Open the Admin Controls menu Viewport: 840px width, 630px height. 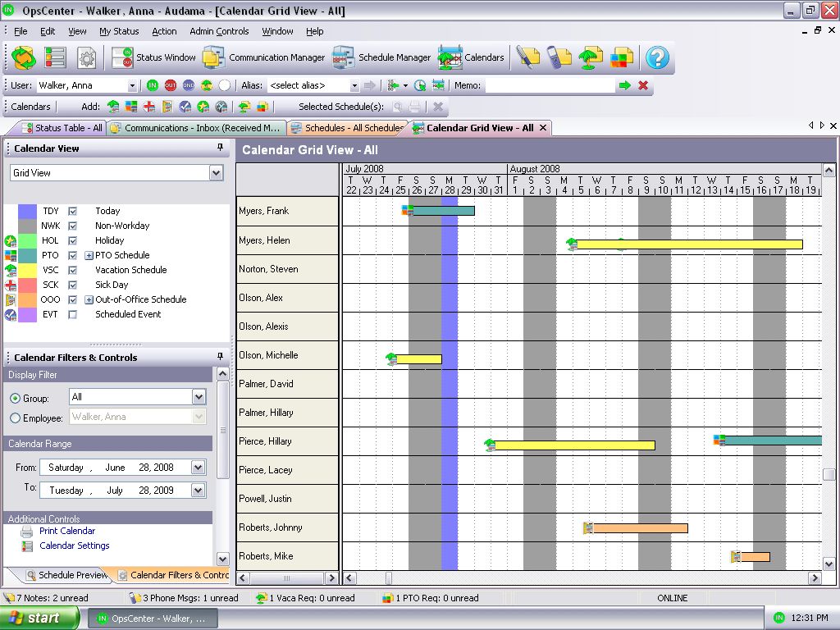pos(219,31)
